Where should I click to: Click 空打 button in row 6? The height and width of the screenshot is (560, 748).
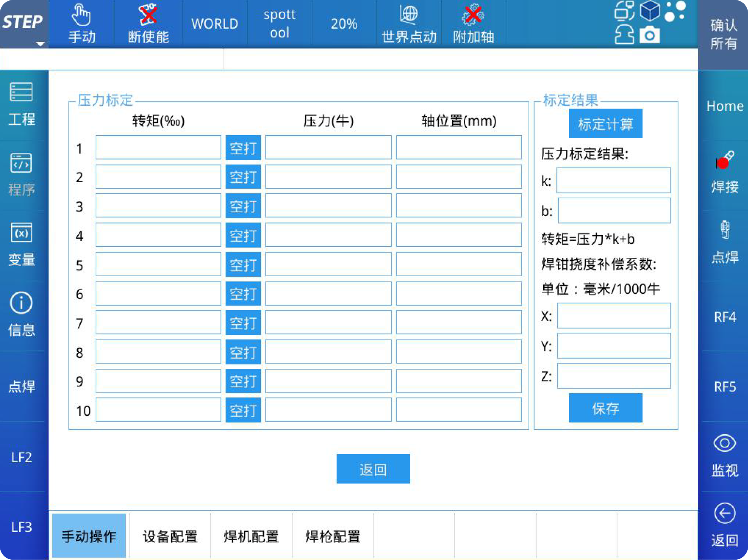tap(243, 294)
